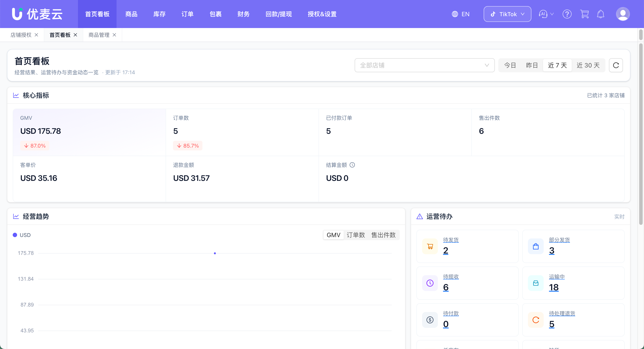
Task: Click the 退款金额 value USD 31.57
Action: pos(191,178)
